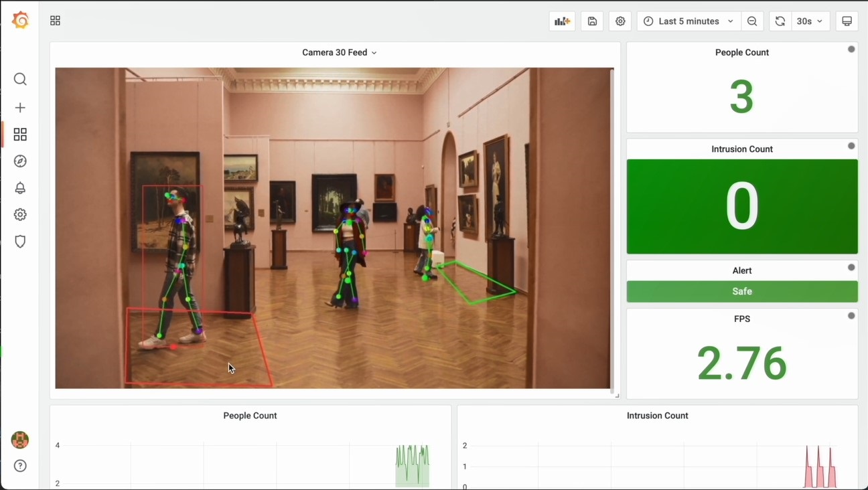
Task: Click the FPS panel status dot
Action: [x=851, y=316]
